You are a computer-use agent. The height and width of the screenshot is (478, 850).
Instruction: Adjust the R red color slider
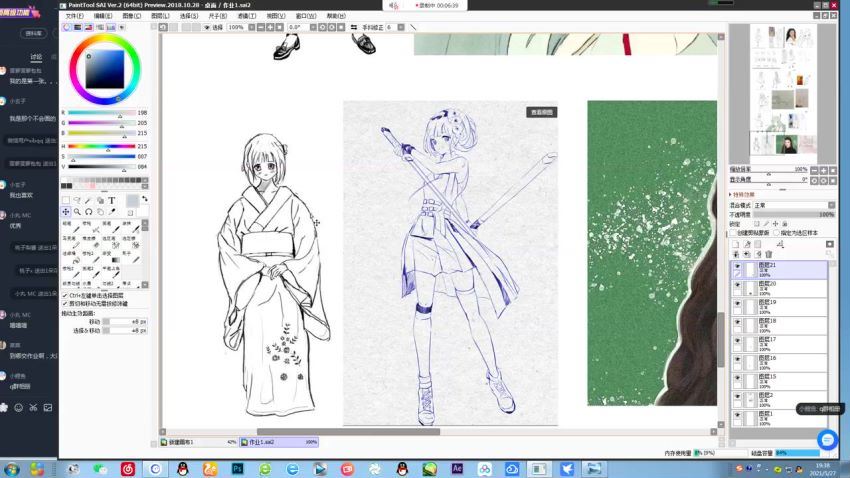pos(101,113)
